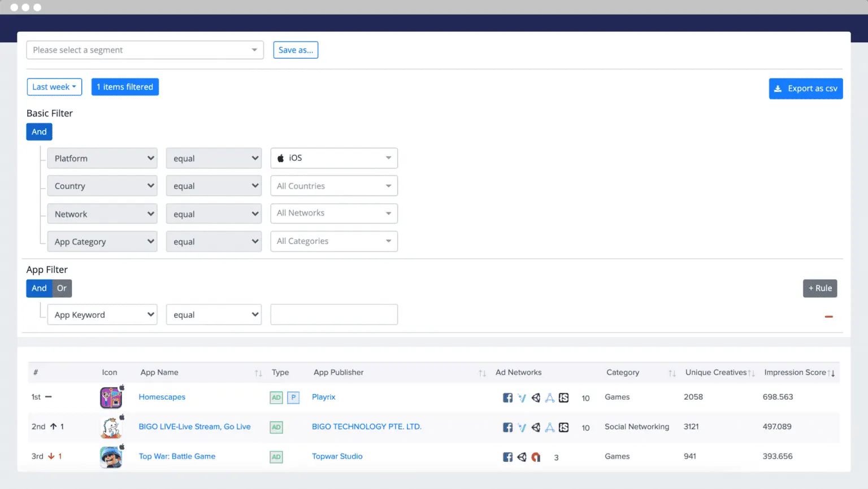Click the AD type badge for Top War
The width and height of the screenshot is (868, 489).
276,457
